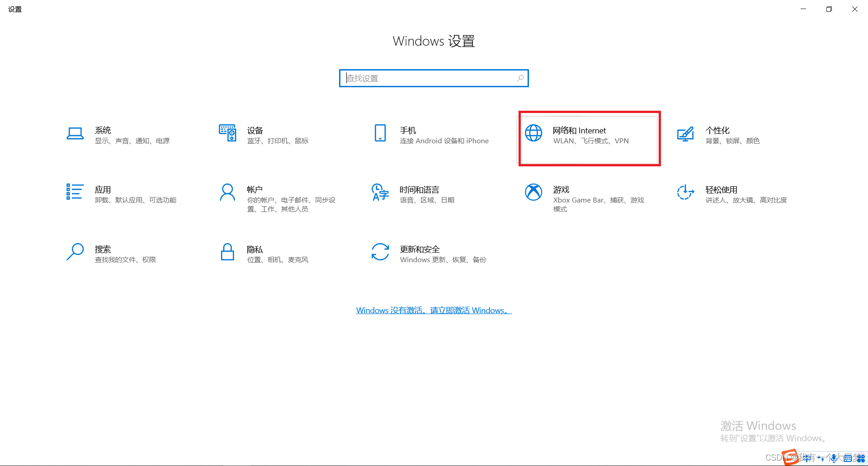Focus the 查找设置 search field
868x466 pixels.
point(434,78)
